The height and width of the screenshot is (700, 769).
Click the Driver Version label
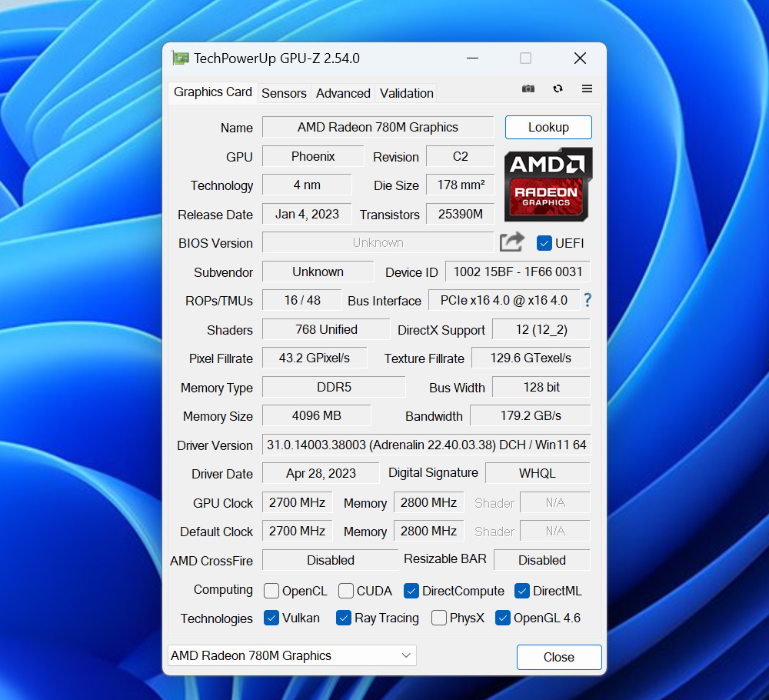pos(215,445)
